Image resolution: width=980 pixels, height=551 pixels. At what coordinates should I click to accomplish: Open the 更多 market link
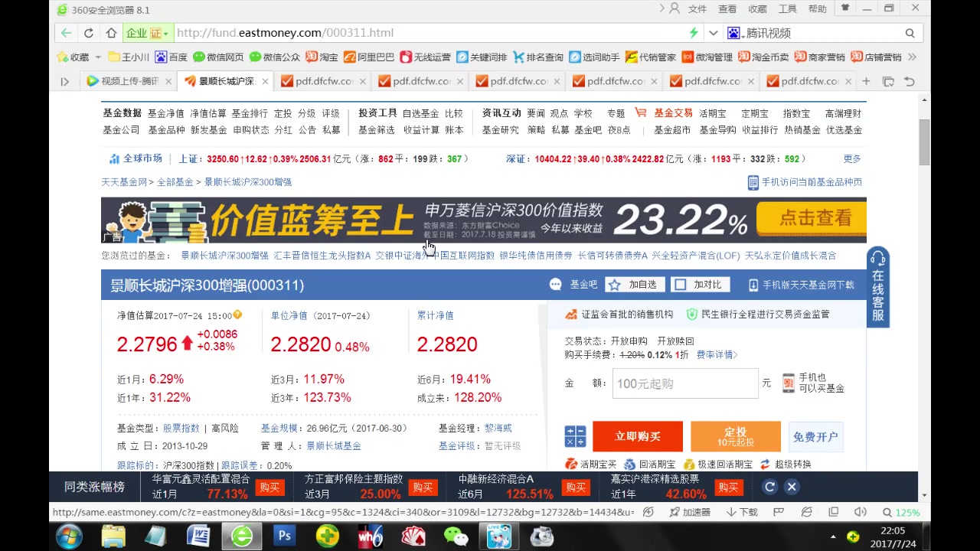852,159
